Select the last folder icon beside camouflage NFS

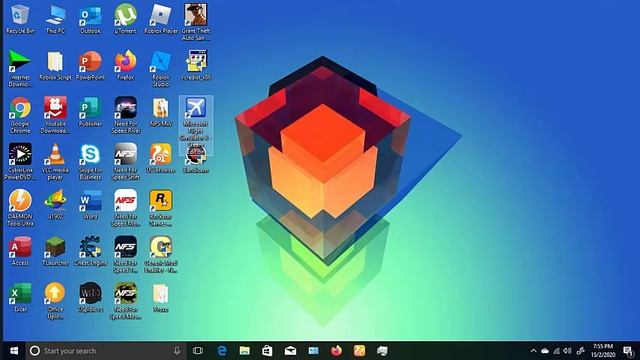click(160, 298)
